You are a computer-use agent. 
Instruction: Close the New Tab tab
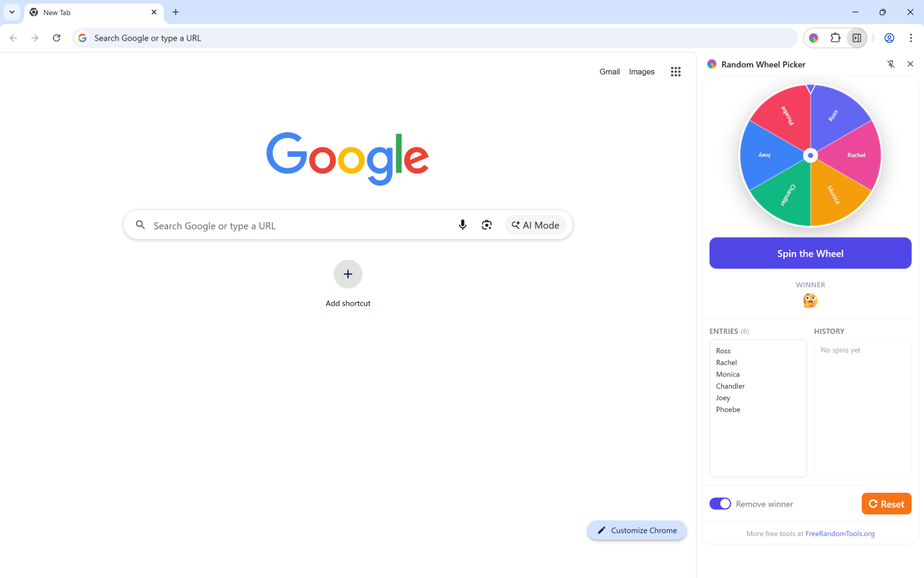pos(154,12)
